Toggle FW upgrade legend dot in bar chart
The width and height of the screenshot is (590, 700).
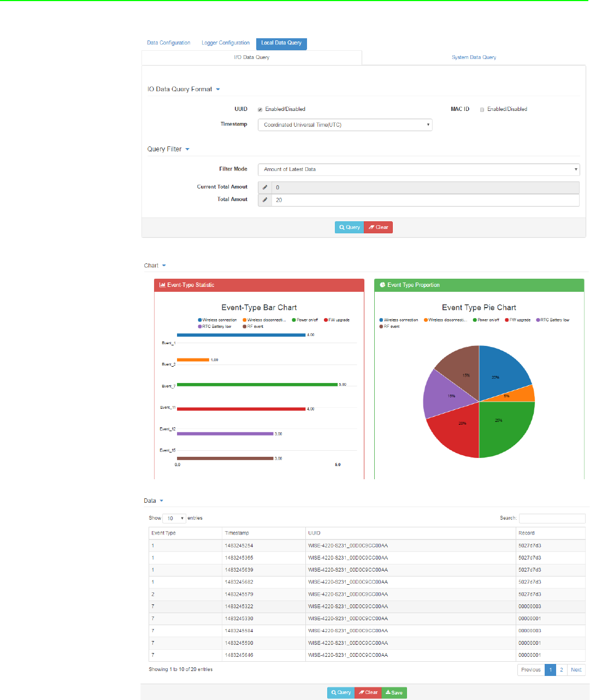click(x=326, y=320)
